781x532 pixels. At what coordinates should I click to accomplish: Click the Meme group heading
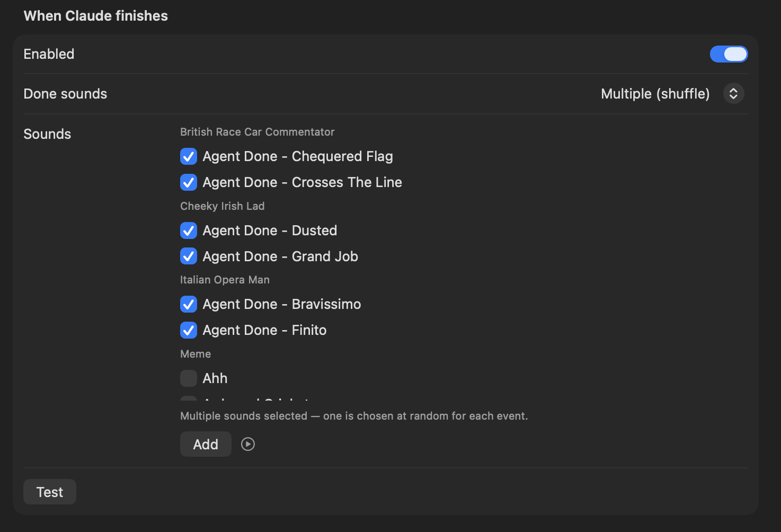coord(196,354)
